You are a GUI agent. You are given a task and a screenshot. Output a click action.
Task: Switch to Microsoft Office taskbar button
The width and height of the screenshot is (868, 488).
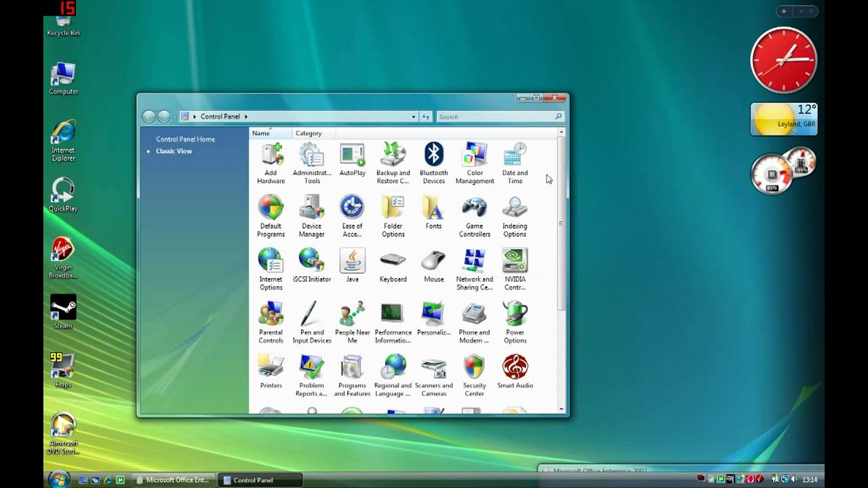tap(173, 480)
